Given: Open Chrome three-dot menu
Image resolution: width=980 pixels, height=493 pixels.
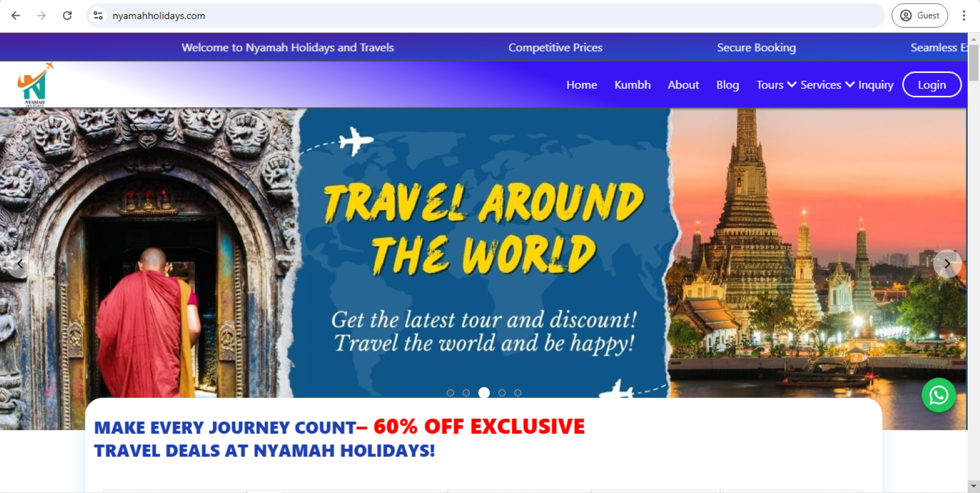Looking at the screenshot, I should click(x=964, y=16).
